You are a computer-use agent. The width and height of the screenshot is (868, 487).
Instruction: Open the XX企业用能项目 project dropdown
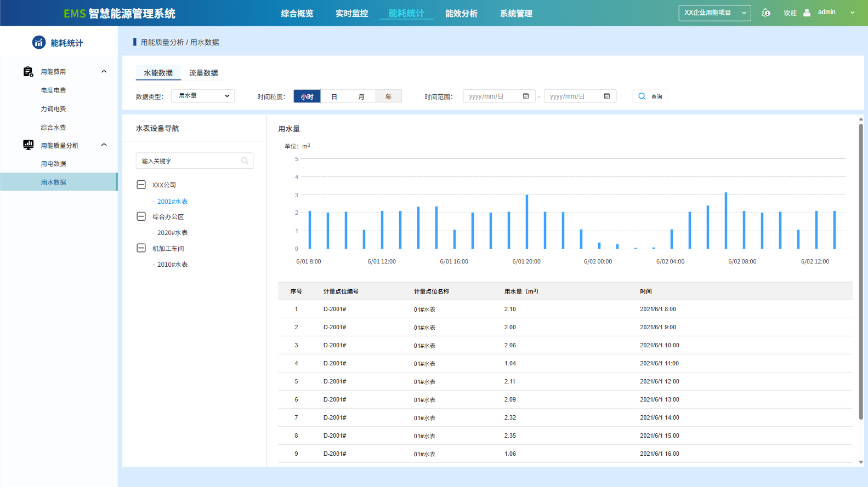(x=714, y=13)
